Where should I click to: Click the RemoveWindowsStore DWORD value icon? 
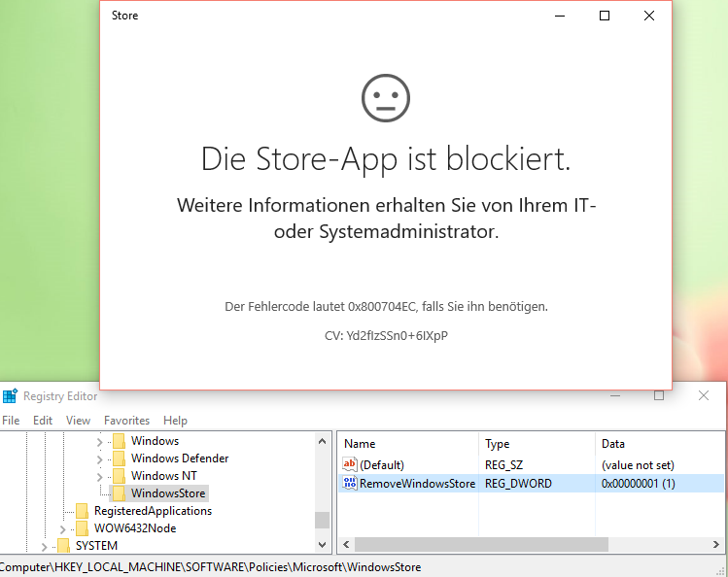[350, 483]
